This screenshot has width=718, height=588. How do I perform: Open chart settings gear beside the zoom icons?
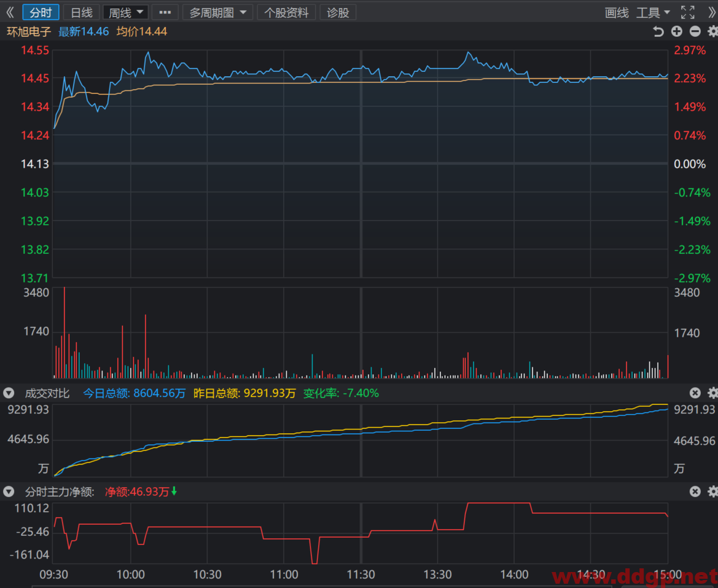[712, 31]
